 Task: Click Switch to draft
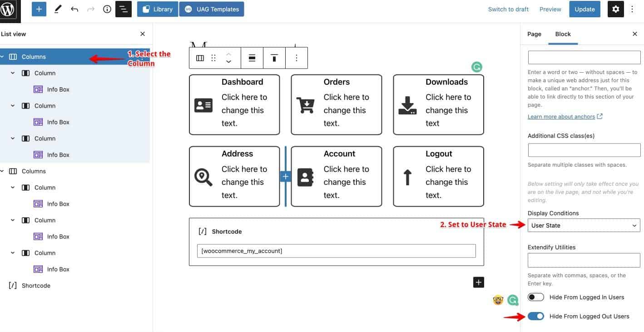point(508,9)
